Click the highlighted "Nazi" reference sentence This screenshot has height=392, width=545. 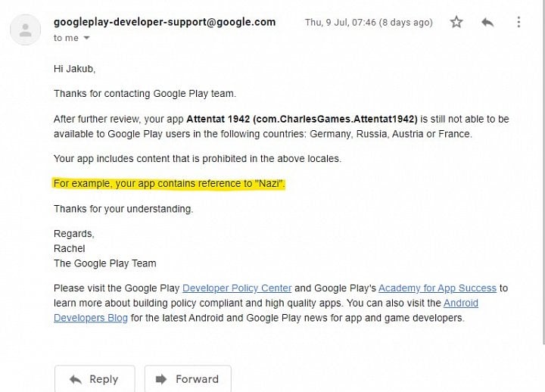coord(169,184)
